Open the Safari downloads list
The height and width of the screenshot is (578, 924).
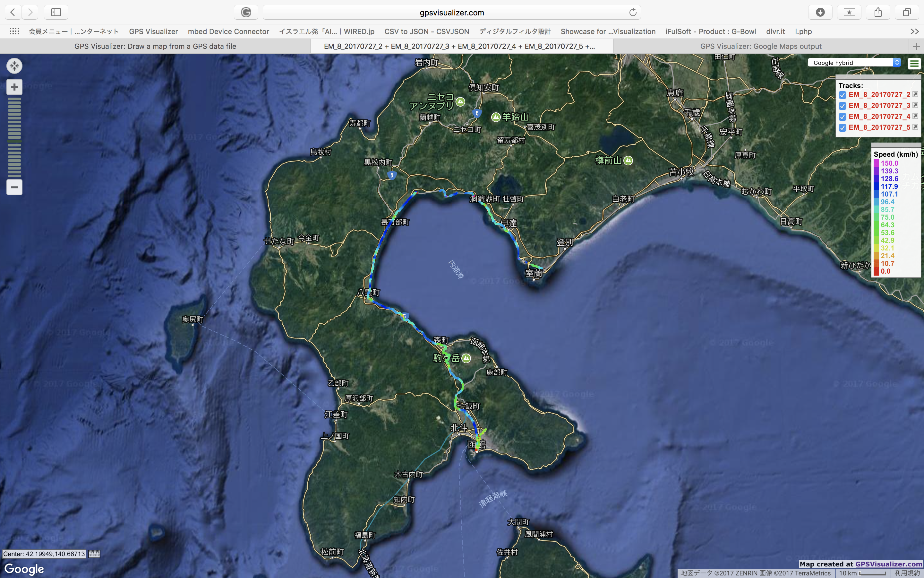[x=820, y=12]
